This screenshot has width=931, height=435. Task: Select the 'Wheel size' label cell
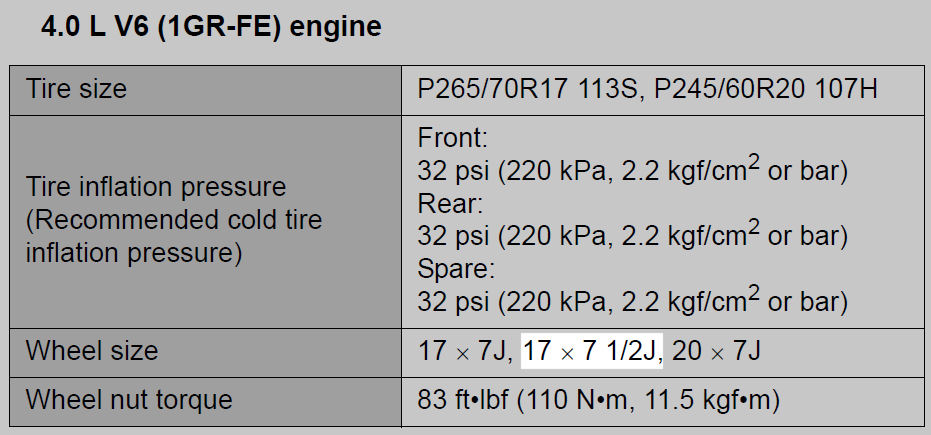[205, 353]
